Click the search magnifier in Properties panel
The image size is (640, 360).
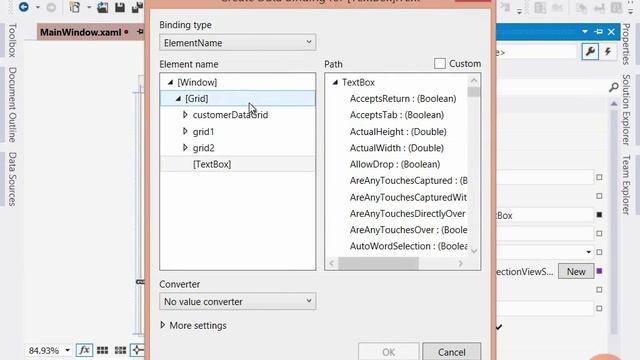coord(613,87)
